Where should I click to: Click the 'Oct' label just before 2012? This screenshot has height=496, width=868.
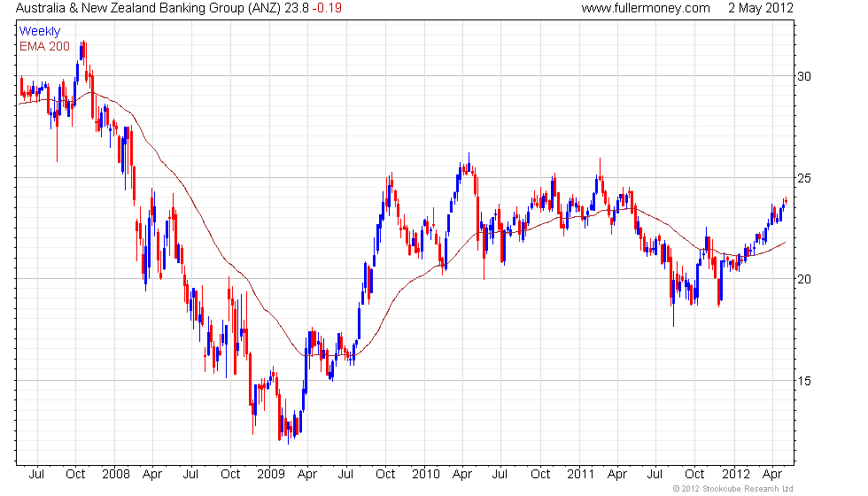694,475
